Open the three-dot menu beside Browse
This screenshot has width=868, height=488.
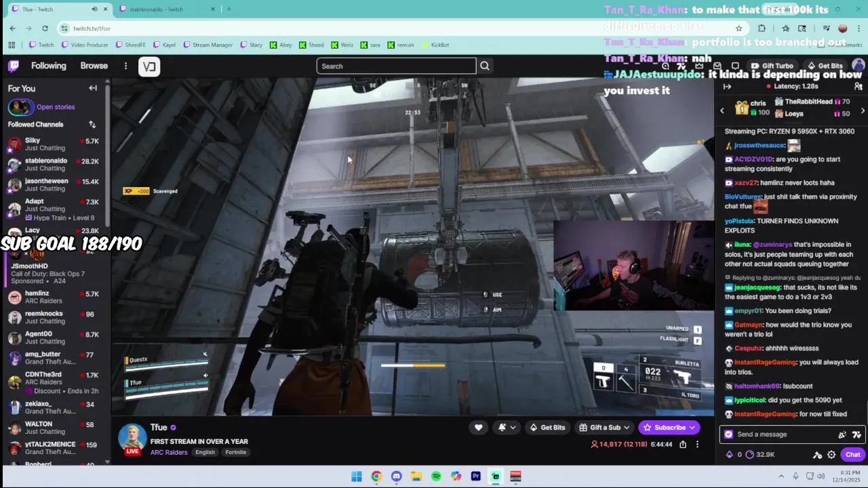coord(125,66)
